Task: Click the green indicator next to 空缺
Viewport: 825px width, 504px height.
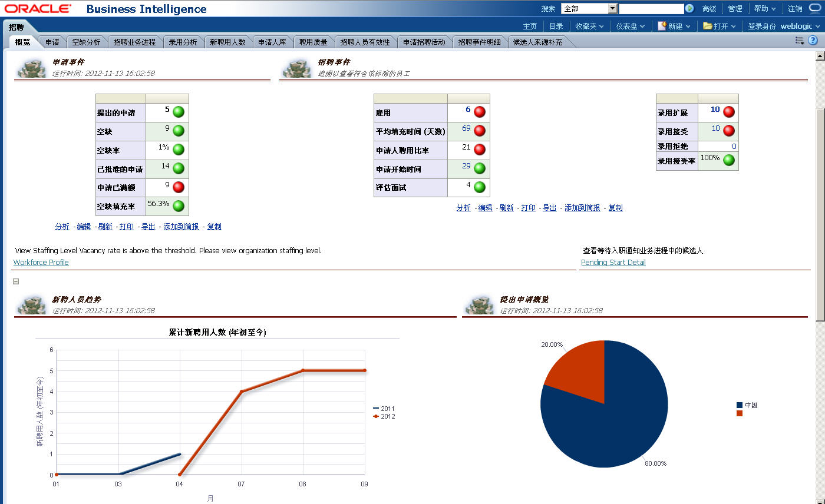Action: (180, 131)
